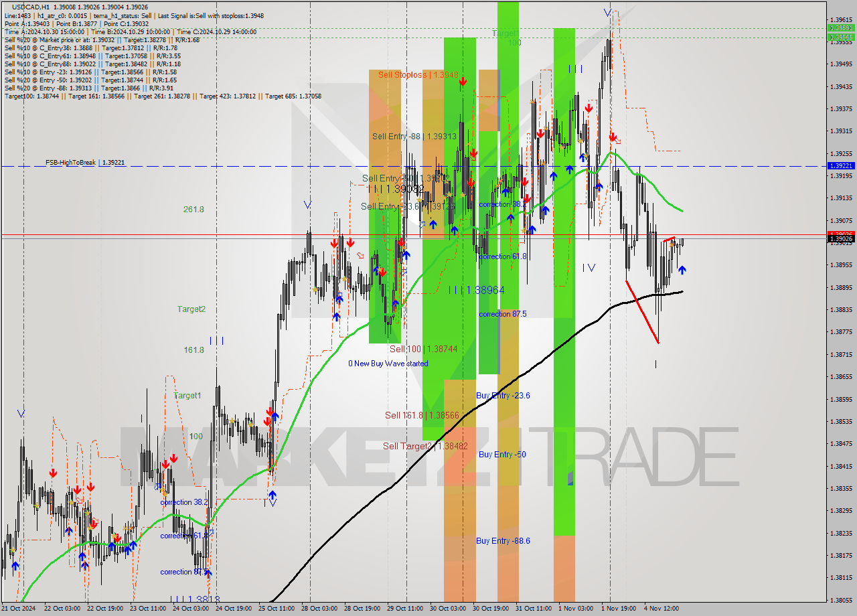
Task: Click the blue buy arrow under latest candles
Action: click(682, 270)
